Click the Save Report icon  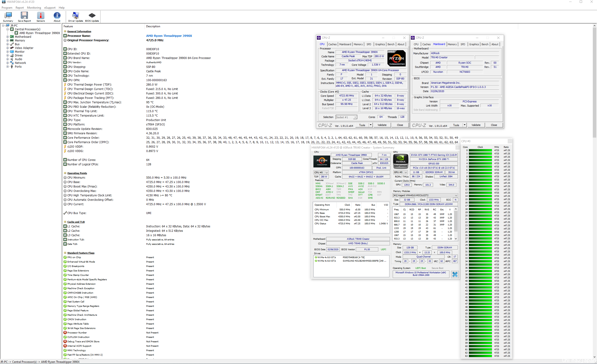tap(24, 17)
